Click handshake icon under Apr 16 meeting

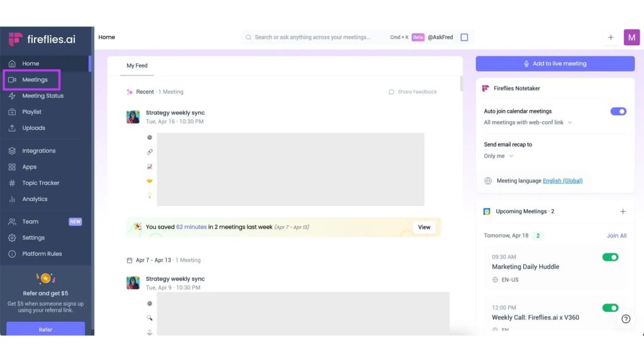(150, 181)
